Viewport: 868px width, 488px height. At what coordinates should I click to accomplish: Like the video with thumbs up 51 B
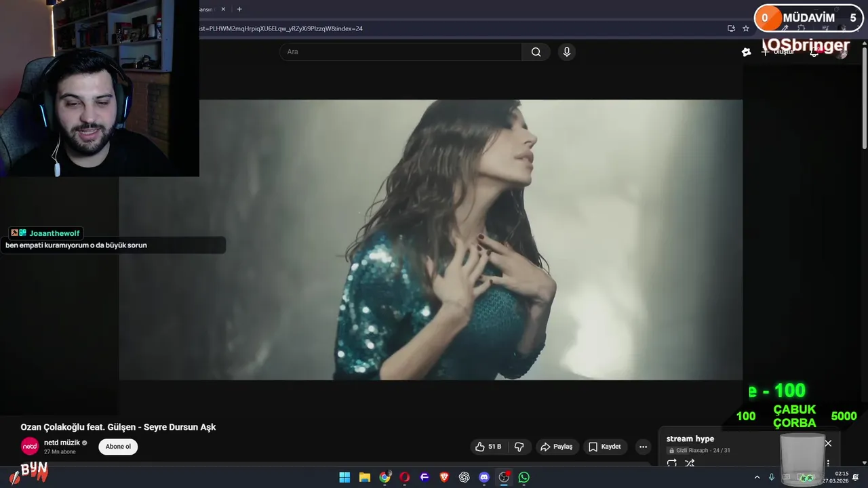[x=488, y=447]
